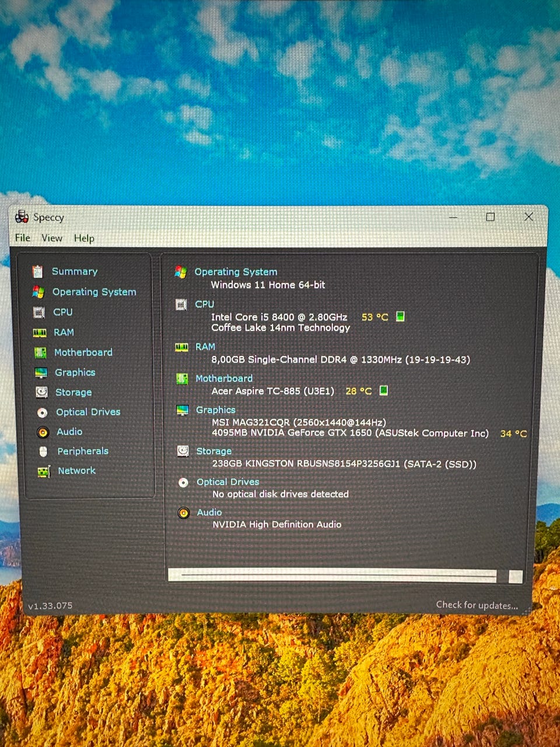Open the Storage heading link in summary
This screenshot has height=747, width=560.
pos(214,451)
